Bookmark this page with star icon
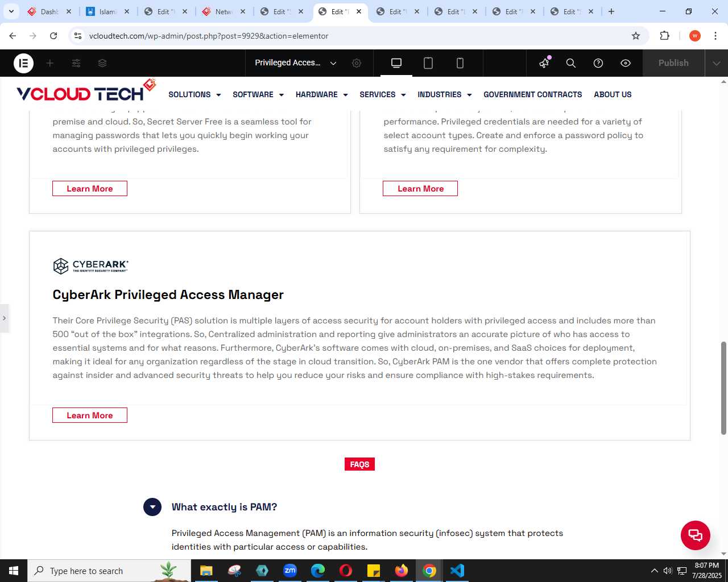The image size is (728, 582). 636,36
